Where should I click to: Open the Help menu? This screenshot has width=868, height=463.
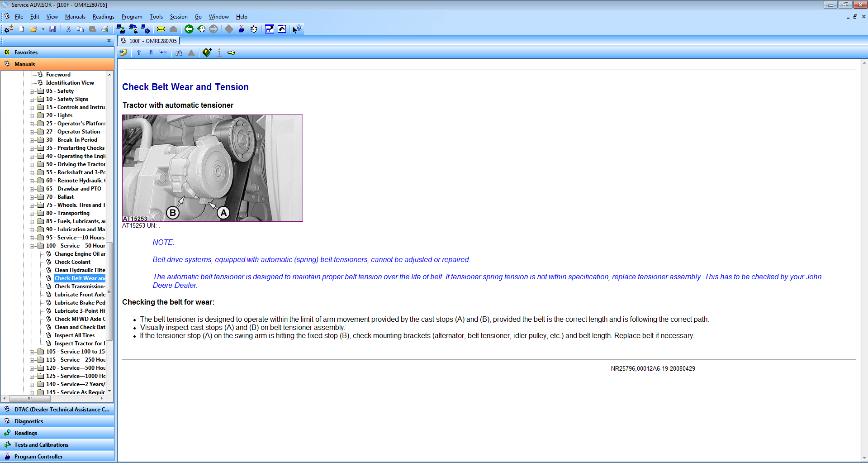[242, 17]
